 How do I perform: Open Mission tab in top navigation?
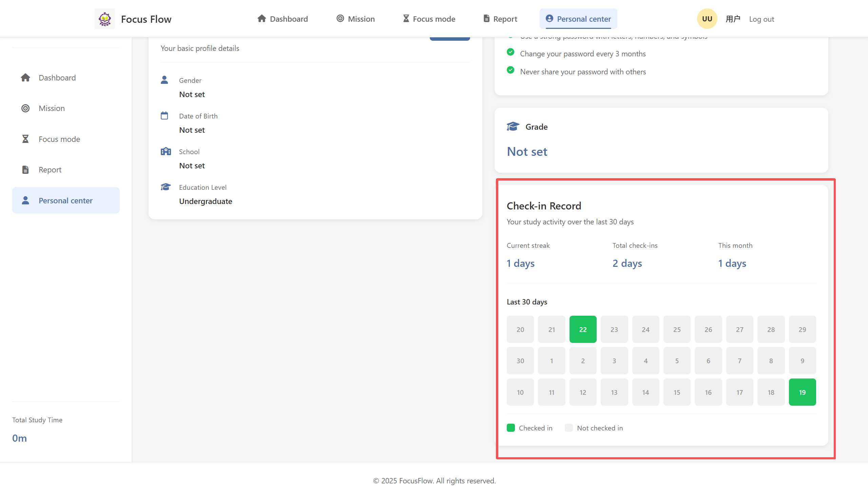click(355, 19)
